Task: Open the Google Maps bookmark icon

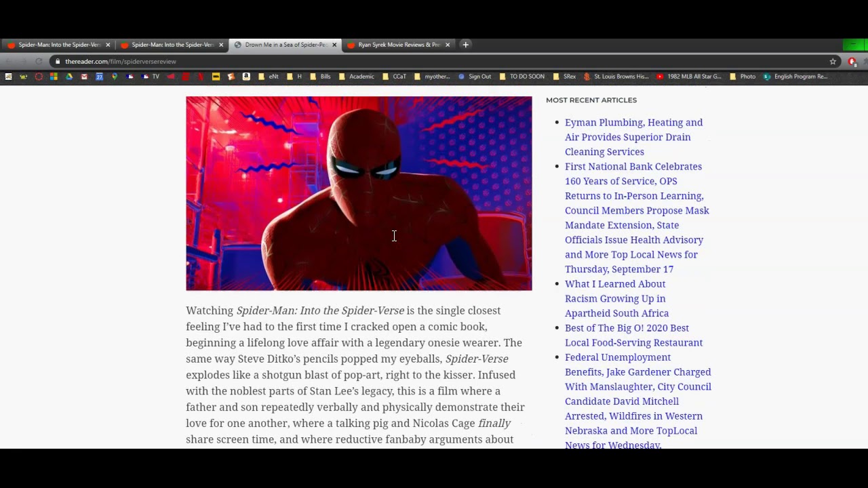Action: pos(115,77)
